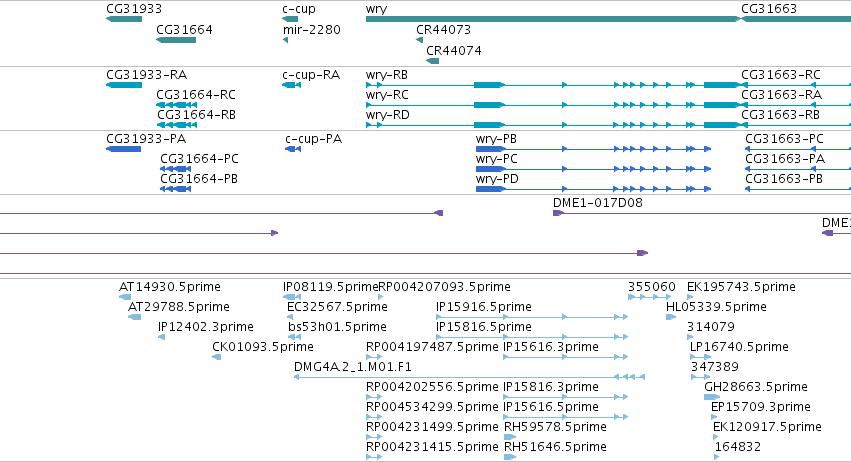The image size is (851, 462).
Task: Select protein CG31664-PB
Action: pos(199,179)
